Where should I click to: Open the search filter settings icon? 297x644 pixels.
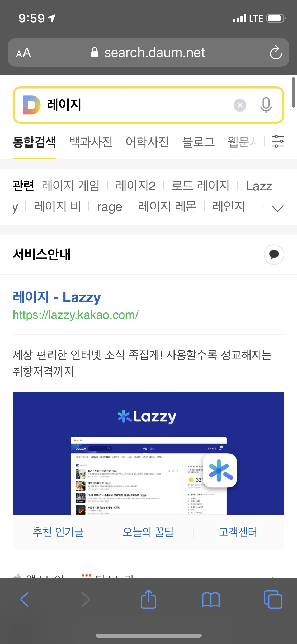[278, 141]
